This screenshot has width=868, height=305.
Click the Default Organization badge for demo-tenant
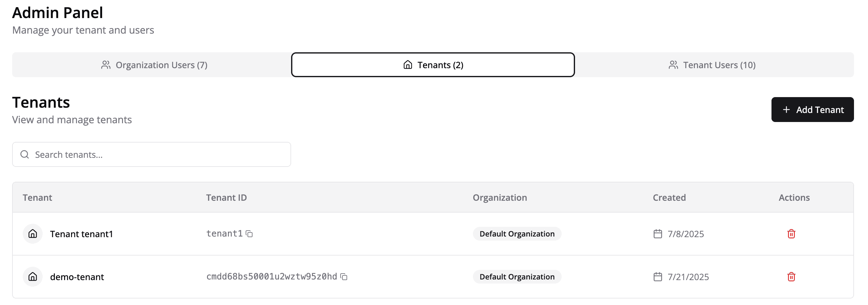pyautogui.click(x=517, y=277)
